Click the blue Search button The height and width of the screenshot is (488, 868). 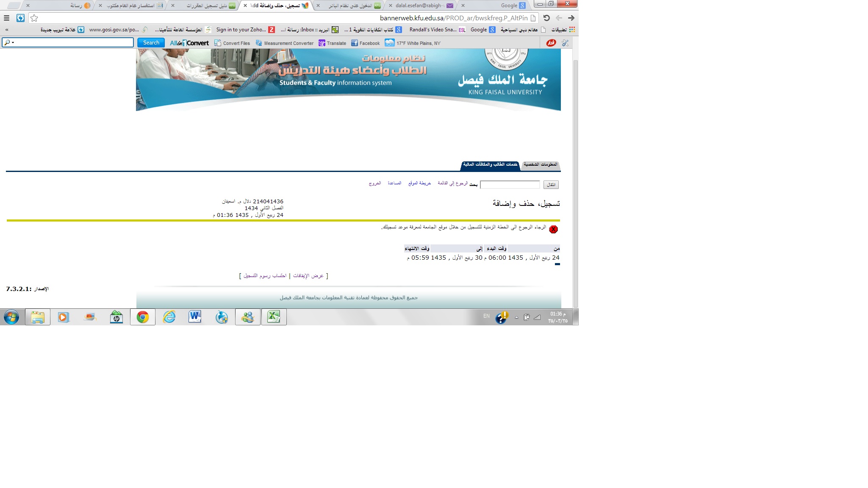pyautogui.click(x=151, y=43)
